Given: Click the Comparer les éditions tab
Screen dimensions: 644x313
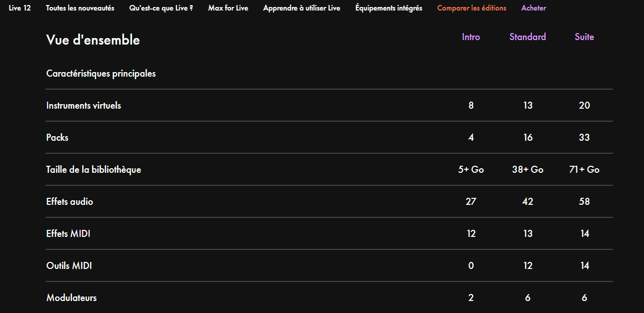Looking at the screenshot, I should coord(472,8).
